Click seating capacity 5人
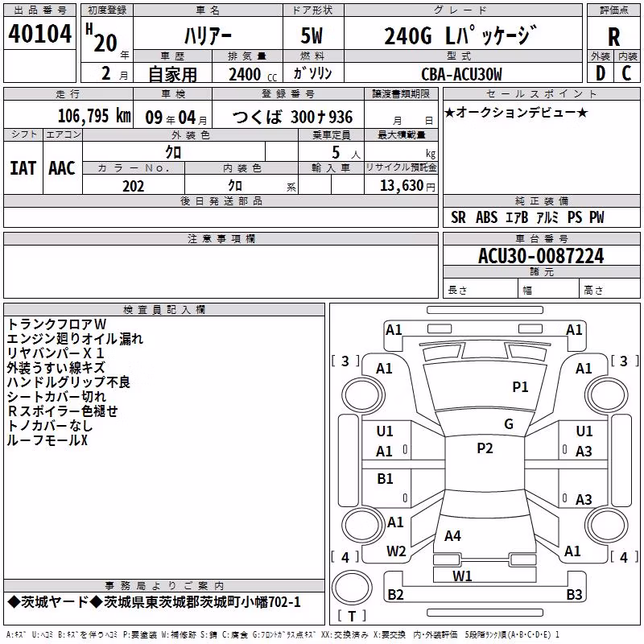 [345, 153]
